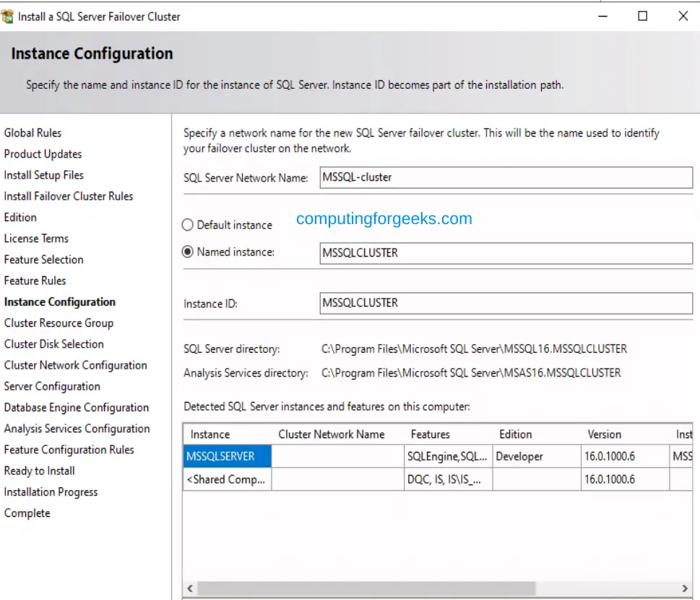Screen dimensions: 700x600
Task: Click version 16.0.1000.6 in MSSQLSERVER row
Action: click(x=625, y=456)
